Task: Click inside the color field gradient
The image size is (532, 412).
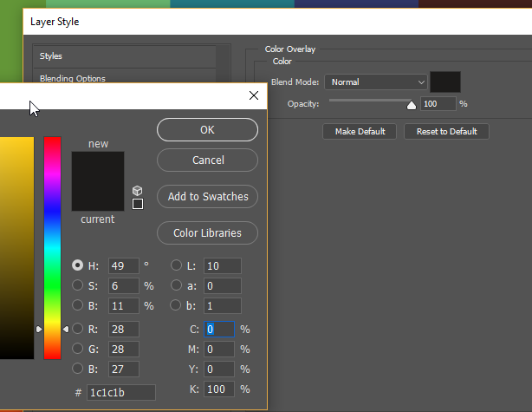Action: [16, 248]
